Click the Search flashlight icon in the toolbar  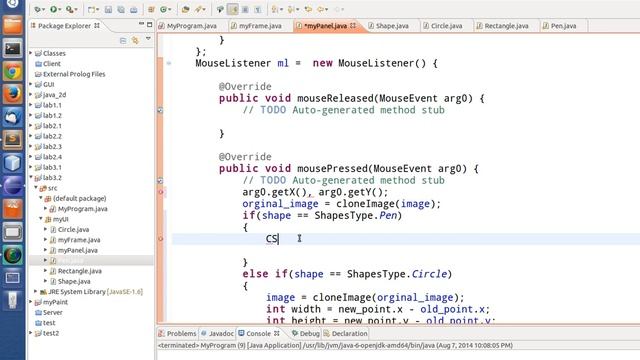(x=199, y=9)
